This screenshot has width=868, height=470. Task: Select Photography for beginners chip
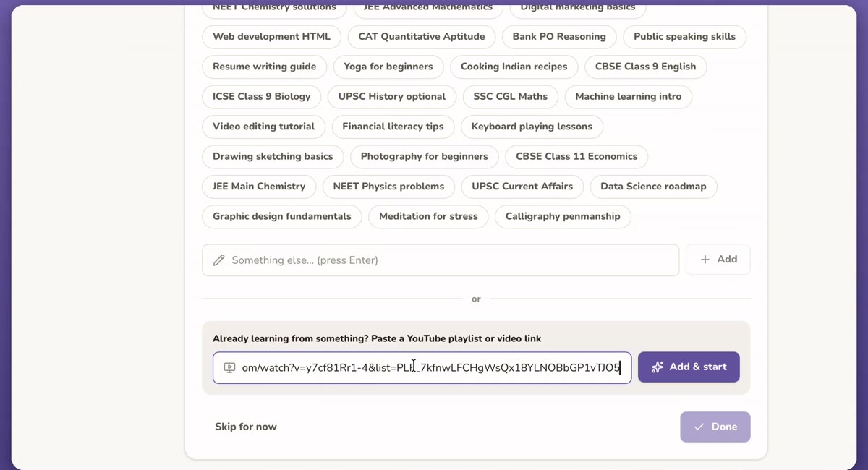click(x=425, y=156)
